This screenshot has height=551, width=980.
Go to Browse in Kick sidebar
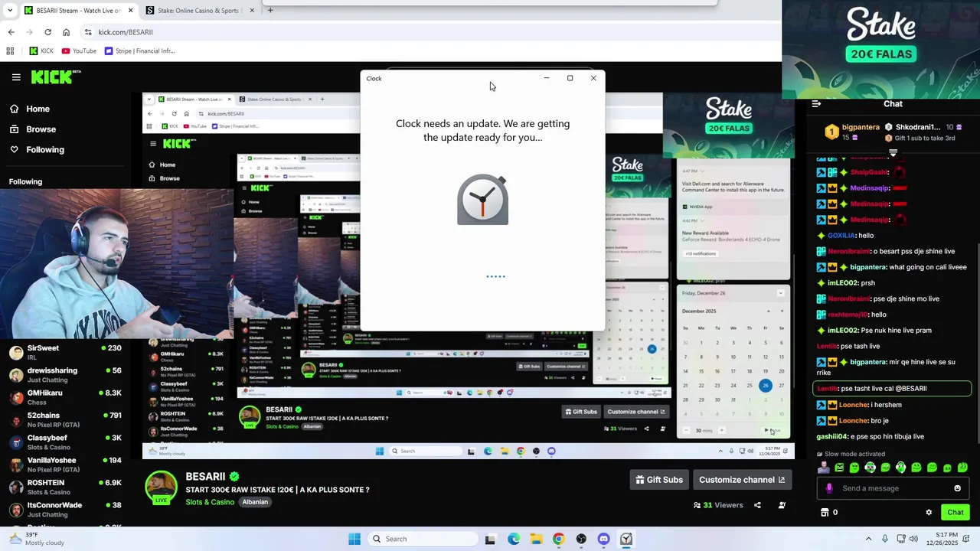33,129
